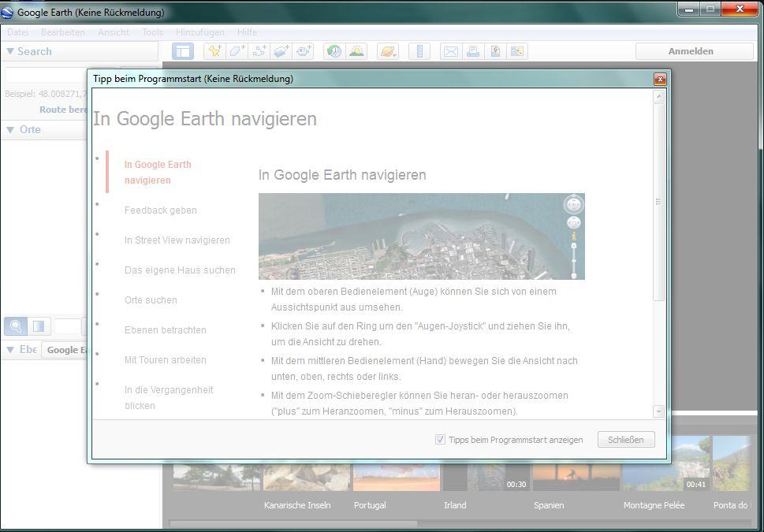Image resolution: width=764 pixels, height=532 pixels.
Task: Open the Mit Touren arbeiten tip
Action: (x=166, y=360)
